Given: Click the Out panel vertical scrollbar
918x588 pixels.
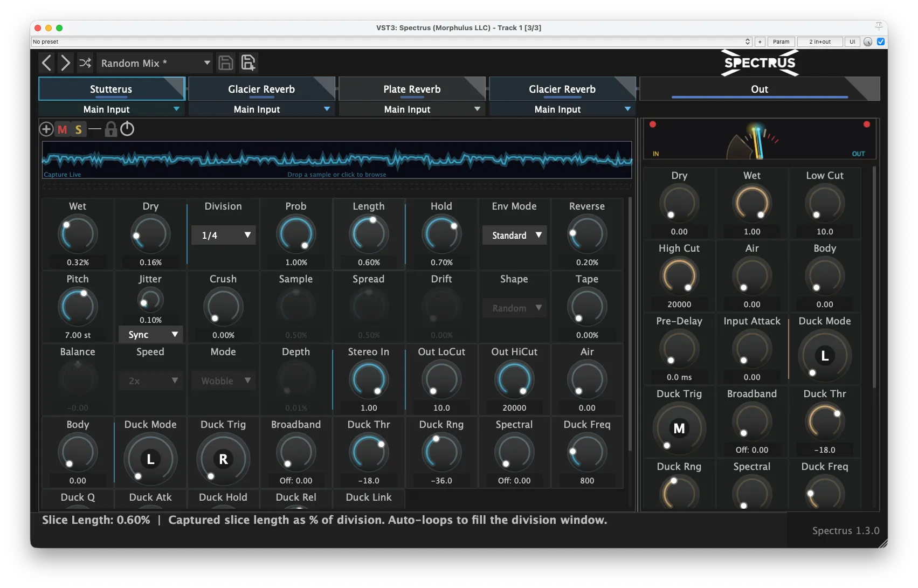Looking at the screenshot, I should click(874, 276).
